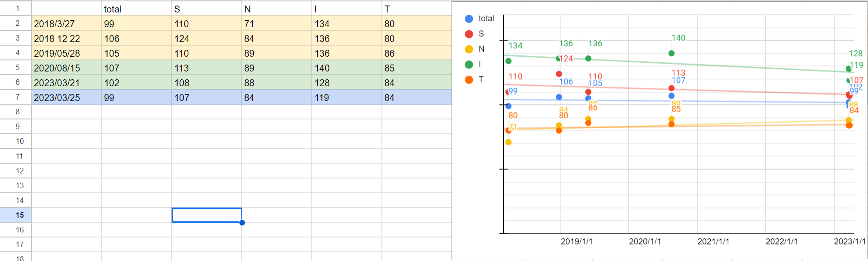Image resolution: width=868 pixels, height=261 pixels.
Task: Click the cell containing 124
Action: click(206, 39)
